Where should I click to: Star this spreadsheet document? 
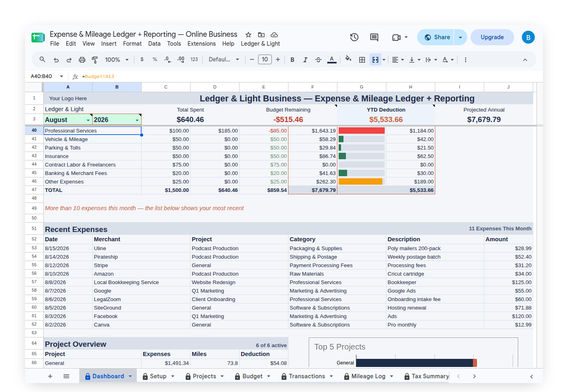[248, 35]
